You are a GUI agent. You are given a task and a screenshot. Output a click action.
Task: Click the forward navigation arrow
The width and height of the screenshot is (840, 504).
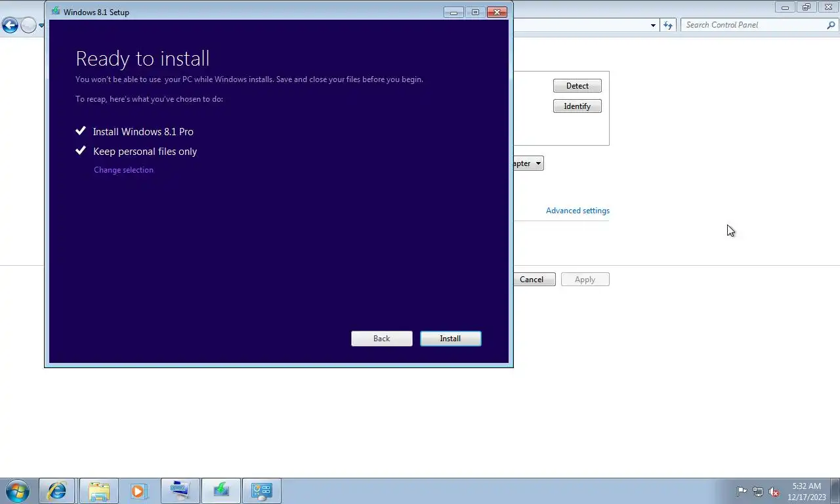coord(28,26)
